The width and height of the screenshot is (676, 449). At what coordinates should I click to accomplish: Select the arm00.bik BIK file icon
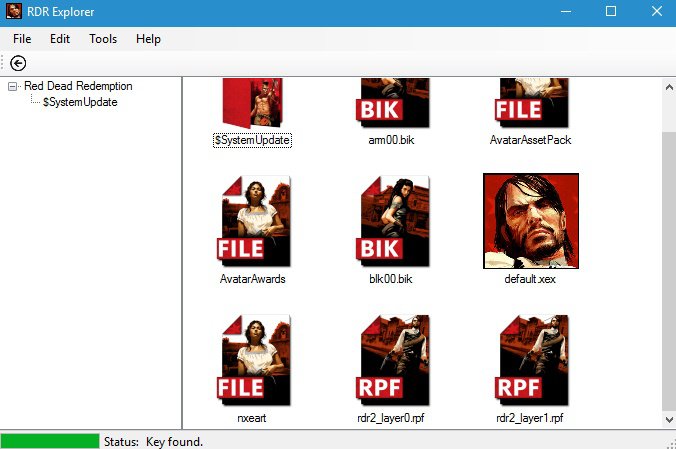(x=392, y=103)
